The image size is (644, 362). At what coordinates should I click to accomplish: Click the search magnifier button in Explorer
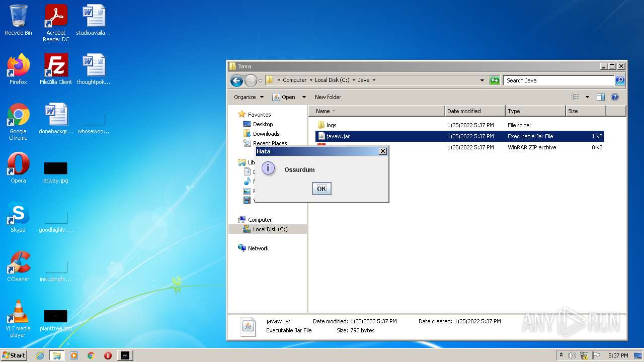pyautogui.click(x=620, y=80)
